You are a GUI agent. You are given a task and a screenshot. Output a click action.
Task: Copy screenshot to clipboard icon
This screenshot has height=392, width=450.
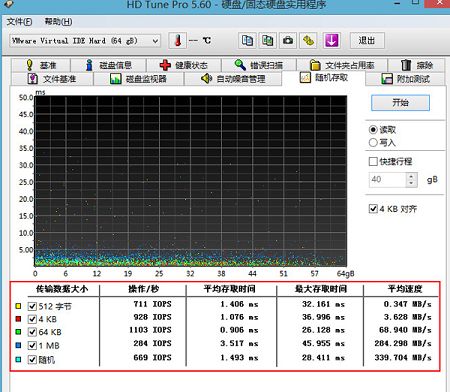pos(268,41)
